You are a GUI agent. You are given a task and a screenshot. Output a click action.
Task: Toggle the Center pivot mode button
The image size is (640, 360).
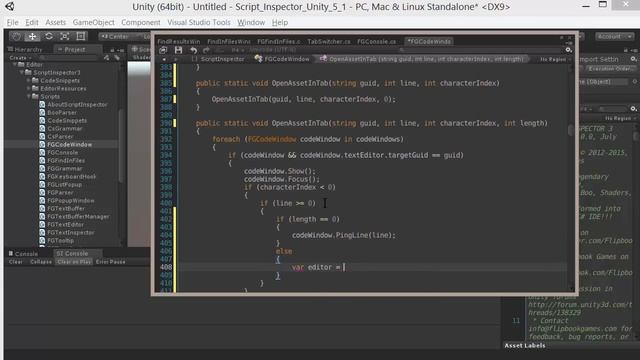pyautogui.click(x=115, y=36)
